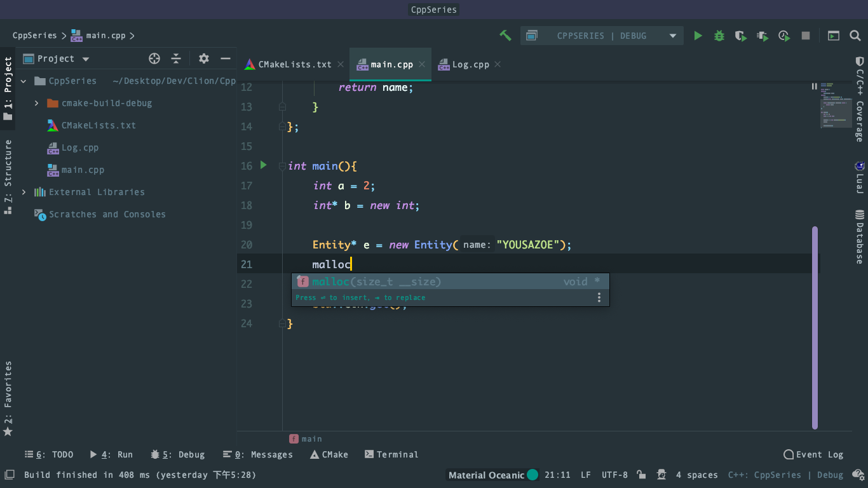Click the Material Oceanic theme indicator
This screenshot has height=488, width=868.
[493, 475]
